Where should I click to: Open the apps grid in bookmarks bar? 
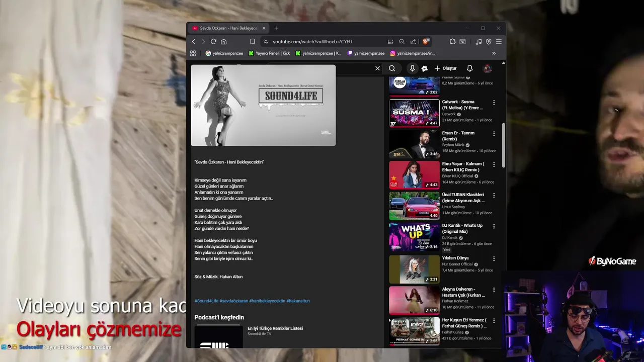point(193,53)
